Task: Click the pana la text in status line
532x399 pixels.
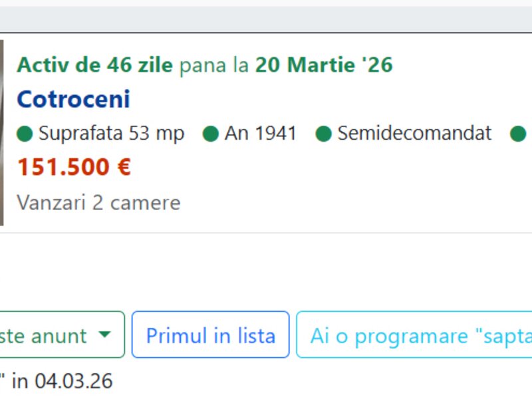Action: pyautogui.click(x=214, y=65)
